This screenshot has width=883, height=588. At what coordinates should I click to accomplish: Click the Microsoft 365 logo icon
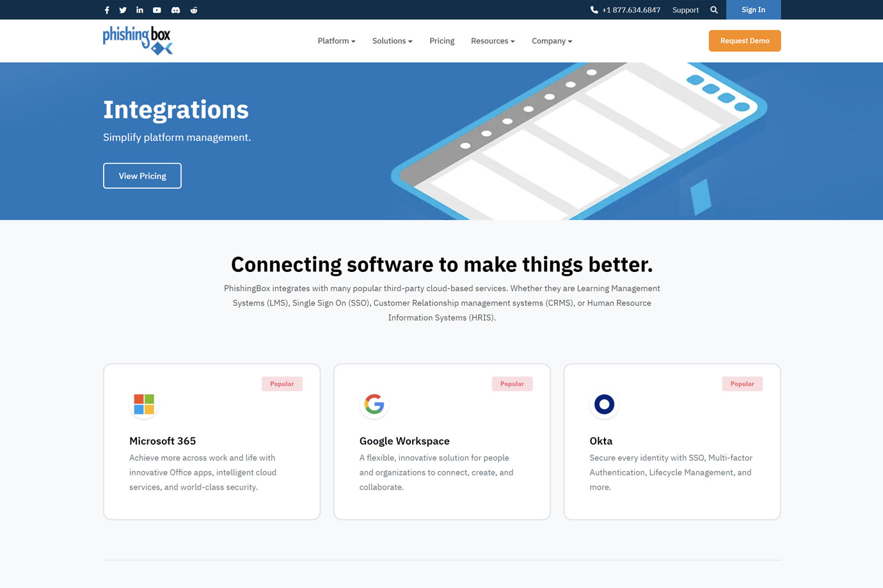144,404
